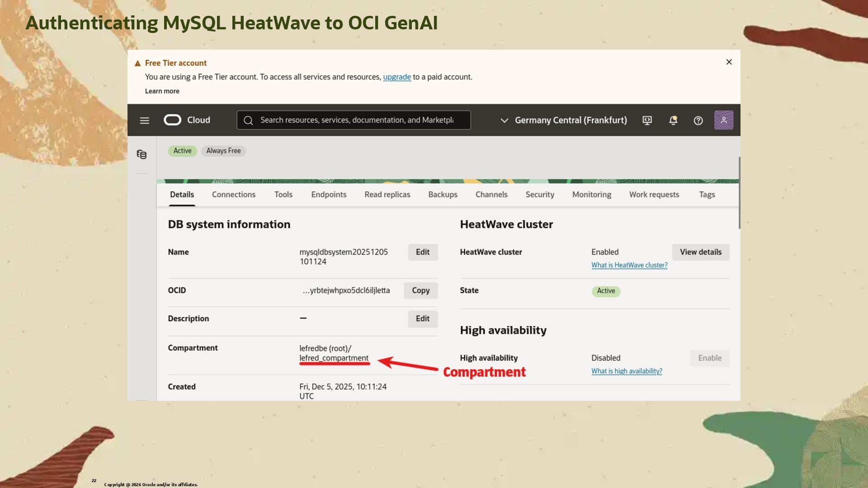Open the Cloud Shell developer tools icon
The image size is (868, 488).
click(647, 120)
